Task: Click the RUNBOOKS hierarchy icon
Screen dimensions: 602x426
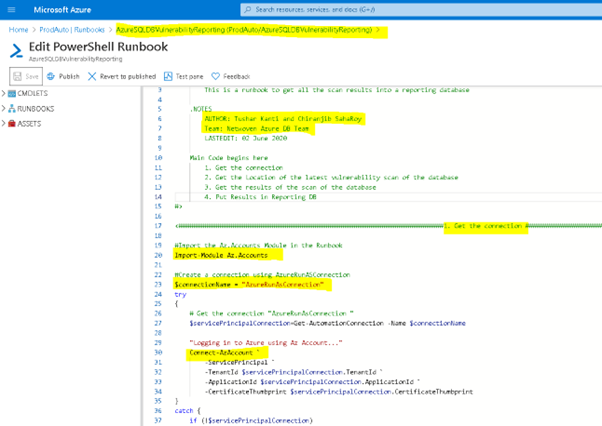Action: [x=12, y=109]
